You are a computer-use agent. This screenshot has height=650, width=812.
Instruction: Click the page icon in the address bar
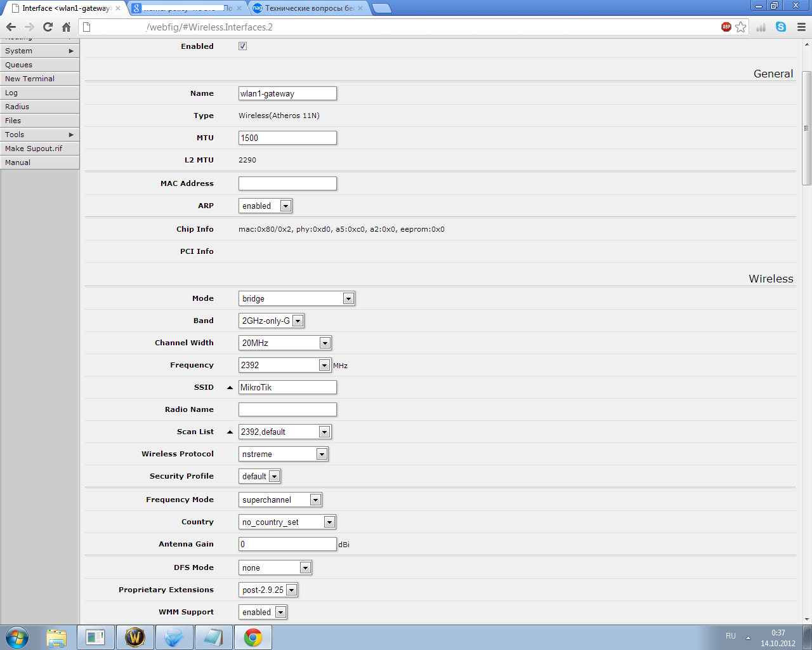tap(88, 27)
